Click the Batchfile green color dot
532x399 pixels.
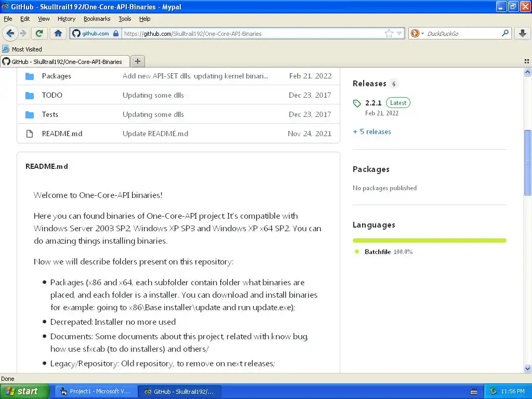356,252
